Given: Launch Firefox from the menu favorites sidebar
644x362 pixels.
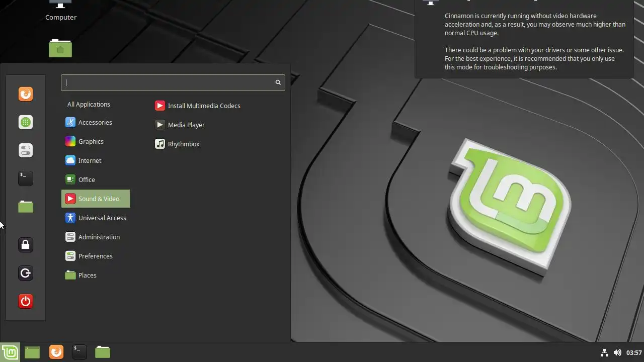Looking at the screenshot, I should click(26, 94).
